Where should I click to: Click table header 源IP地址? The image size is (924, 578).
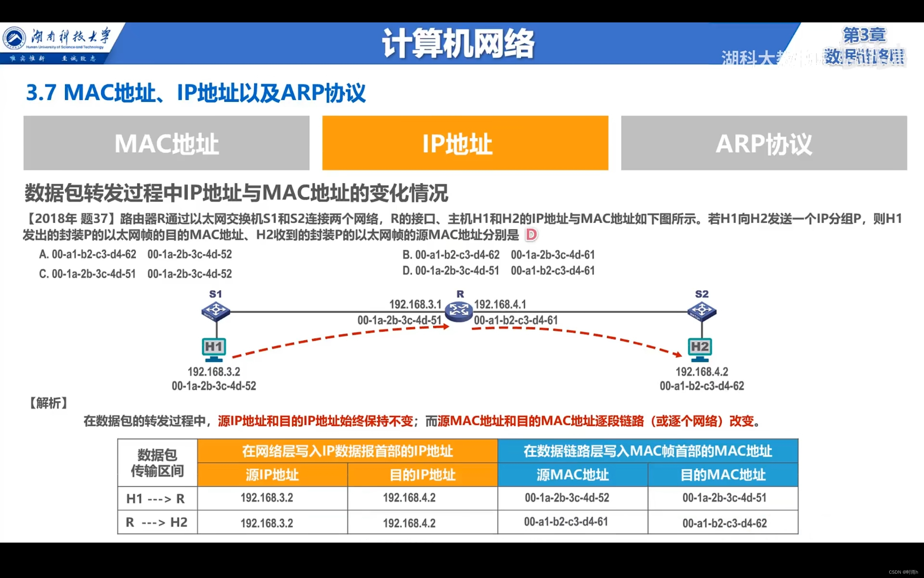tap(272, 475)
